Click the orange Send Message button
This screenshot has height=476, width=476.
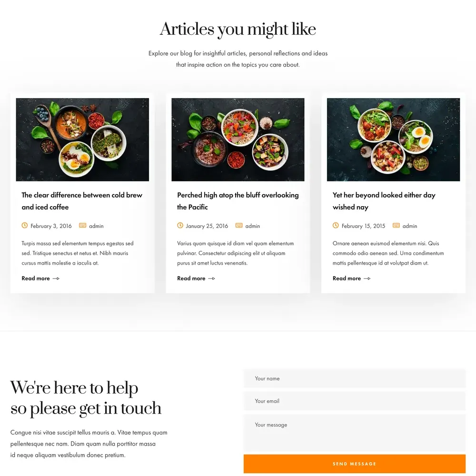[354, 464]
